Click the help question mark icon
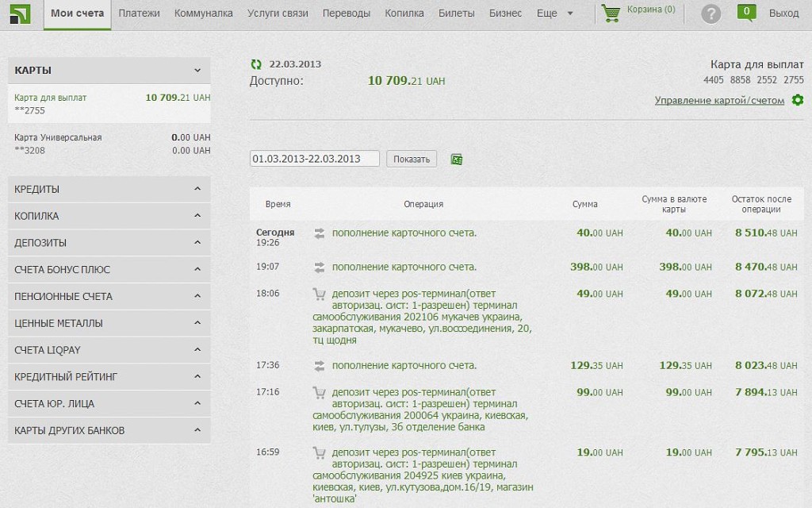 [x=710, y=13]
